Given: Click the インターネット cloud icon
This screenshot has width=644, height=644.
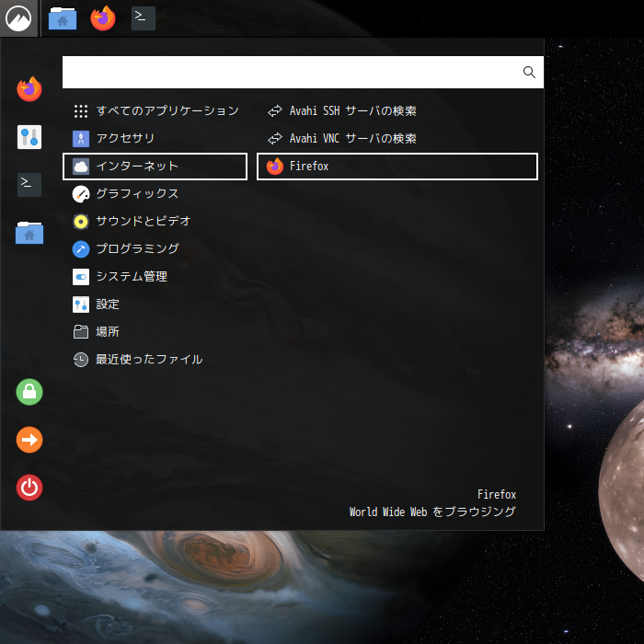Looking at the screenshot, I should [x=81, y=167].
